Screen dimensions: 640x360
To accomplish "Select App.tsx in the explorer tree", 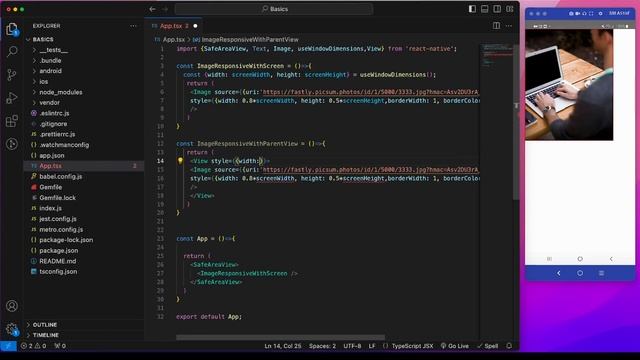I will pos(83,166).
